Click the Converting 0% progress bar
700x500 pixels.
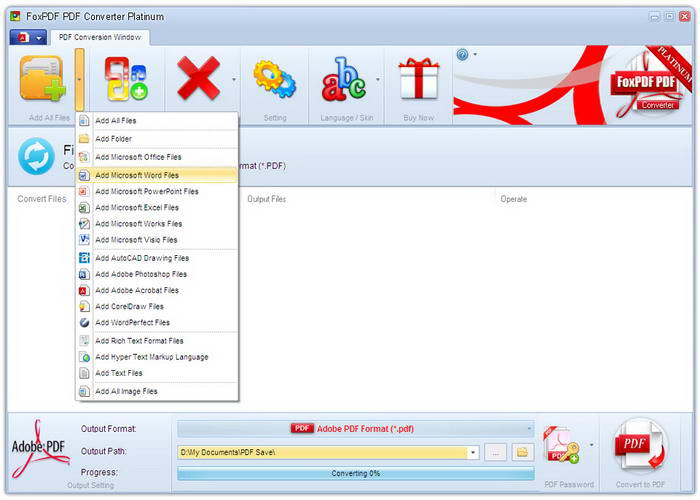(x=356, y=473)
